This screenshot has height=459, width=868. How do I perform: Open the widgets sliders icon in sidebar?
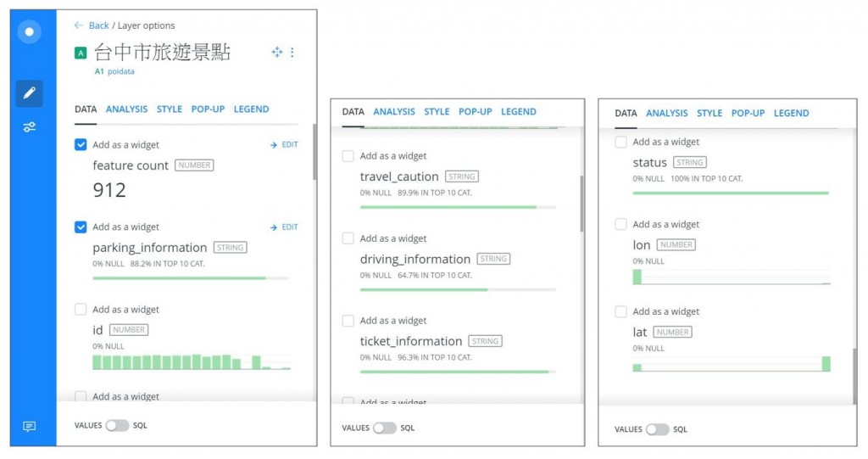(x=30, y=127)
